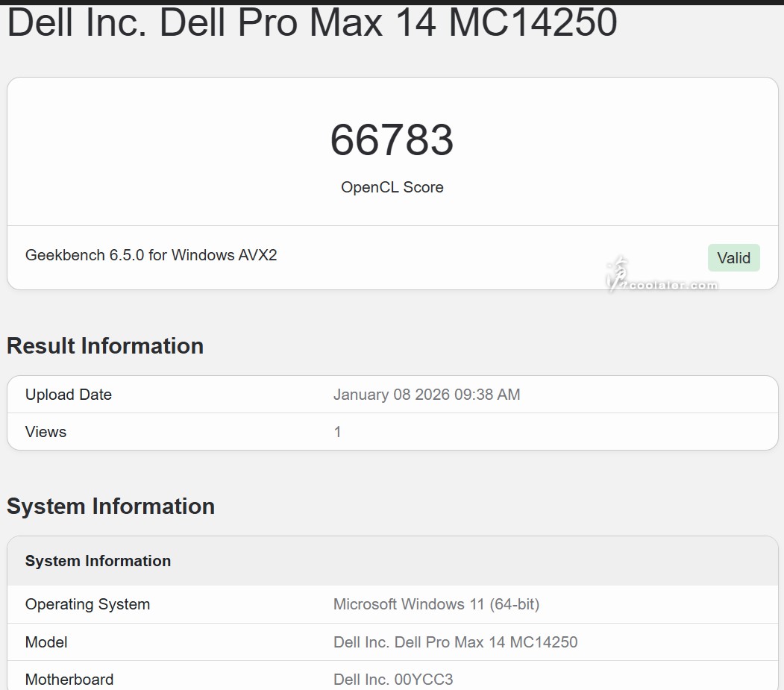Screen dimensions: 784x690
Task: Select the Views count value 1
Action: [337, 432]
